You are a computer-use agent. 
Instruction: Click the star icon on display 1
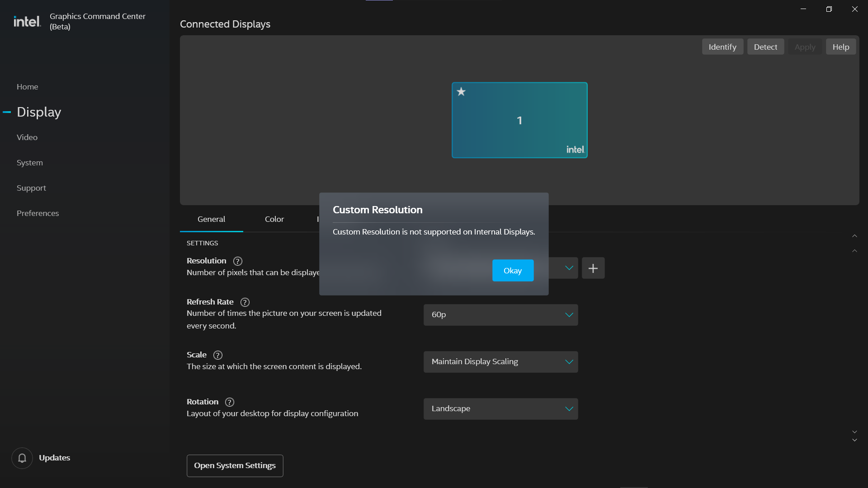click(462, 92)
